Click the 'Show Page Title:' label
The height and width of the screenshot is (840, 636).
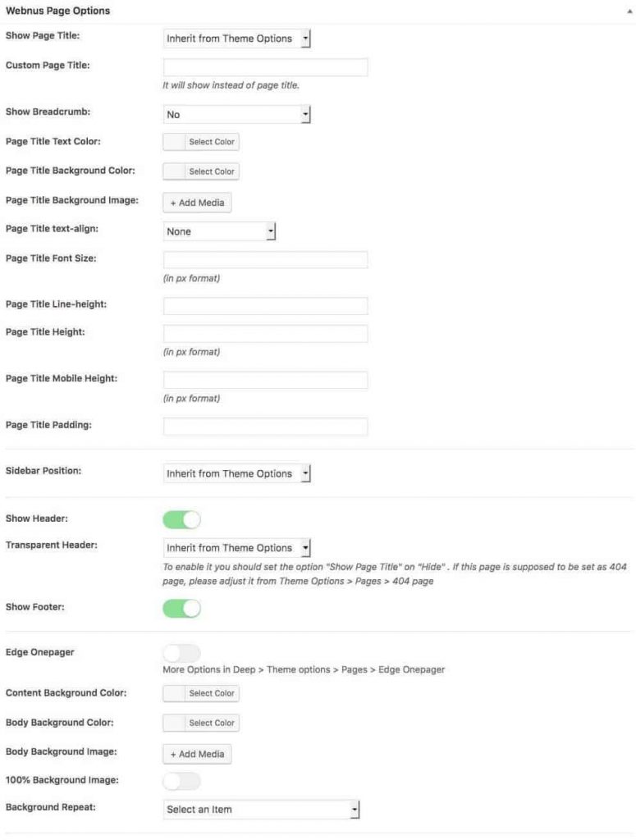click(43, 35)
